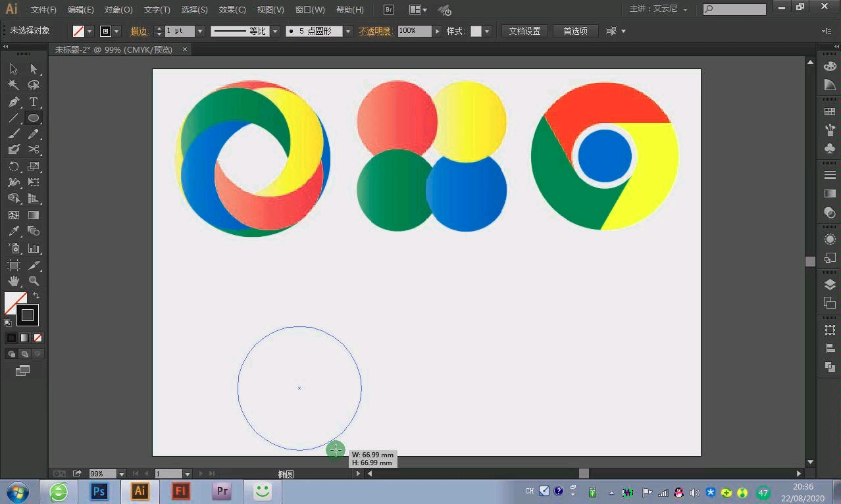
Task: Enable Gradient fill mode button
Action: click(24, 338)
